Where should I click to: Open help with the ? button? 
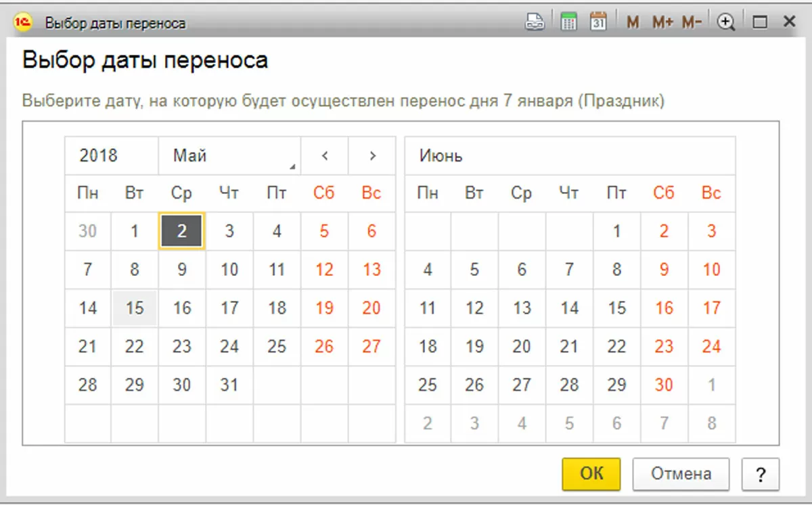(761, 473)
